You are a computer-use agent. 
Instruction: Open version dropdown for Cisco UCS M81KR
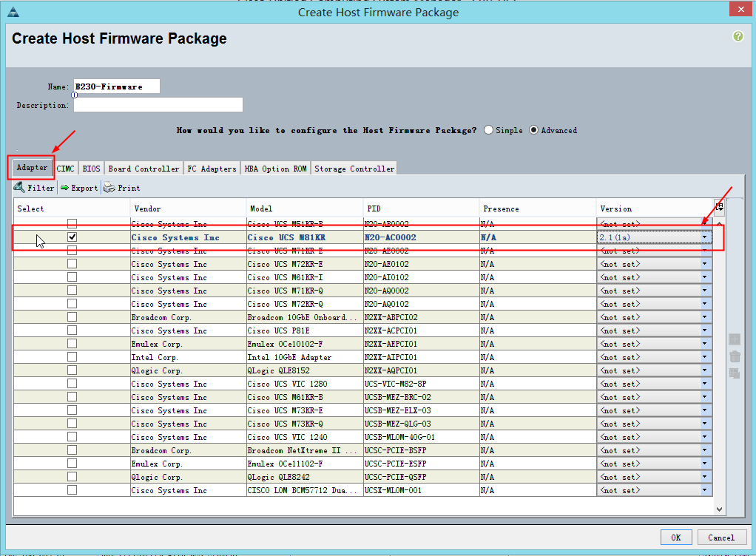[x=704, y=237]
